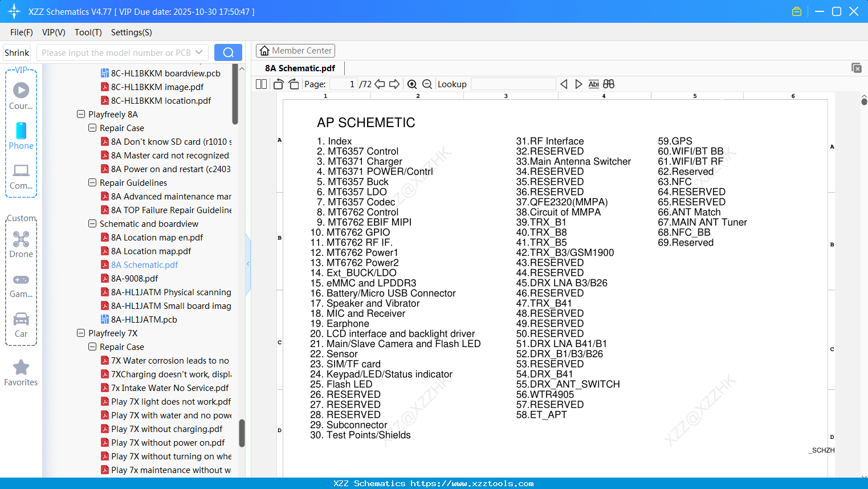Open the File(F) menu
The width and height of the screenshot is (868, 489).
tap(22, 32)
